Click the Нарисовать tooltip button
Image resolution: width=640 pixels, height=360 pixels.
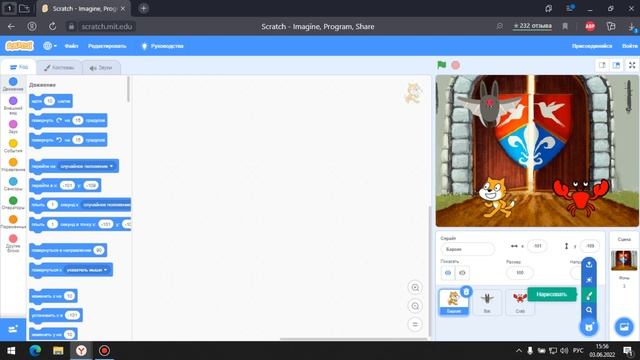coord(551,294)
